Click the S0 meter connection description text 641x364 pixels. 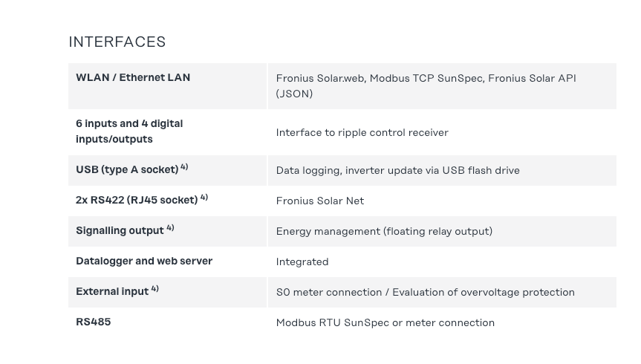tap(425, 292)
